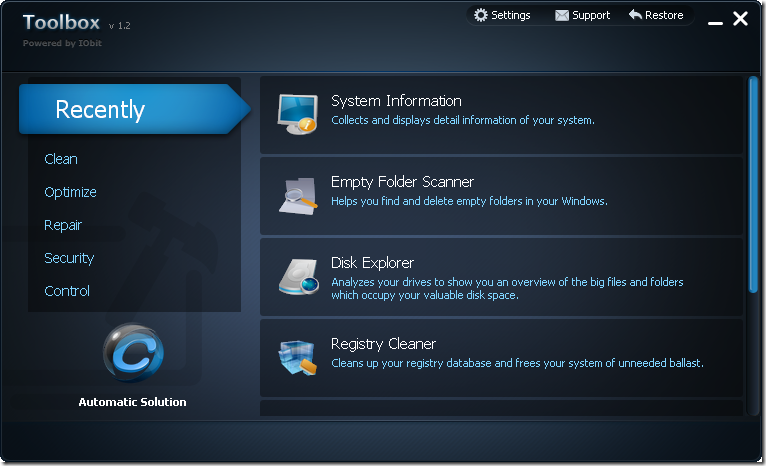Image resolution: width=766 pixels, height=466 pixels.
Task: Click the Disk Explorer title
Action: click(x=372, y=263)
